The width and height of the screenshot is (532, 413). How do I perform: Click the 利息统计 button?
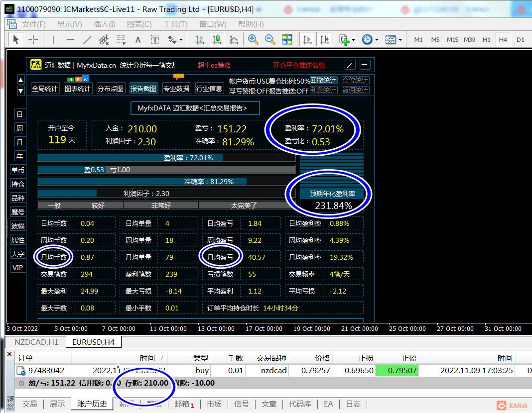pyautogui.click(x=323, y=90)
